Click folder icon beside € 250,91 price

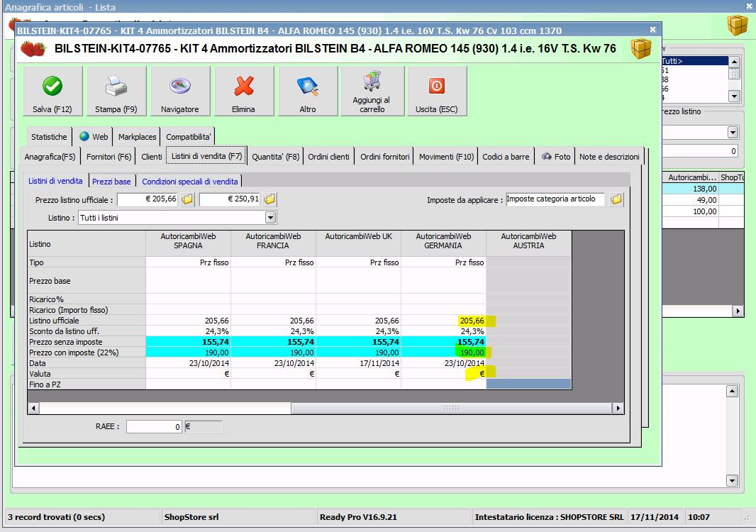pyautogui.click(x=269, y=200)
